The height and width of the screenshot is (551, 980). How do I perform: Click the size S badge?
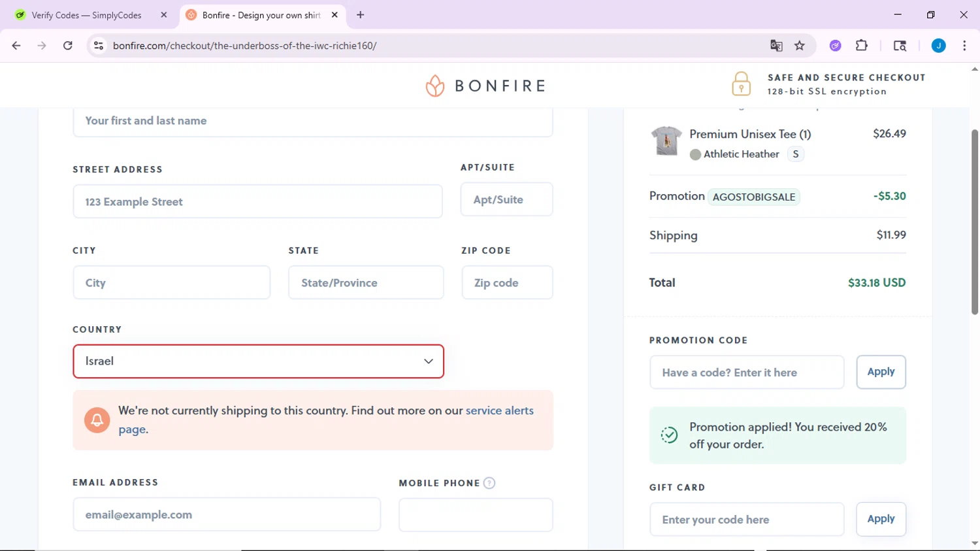click(795, 154)
